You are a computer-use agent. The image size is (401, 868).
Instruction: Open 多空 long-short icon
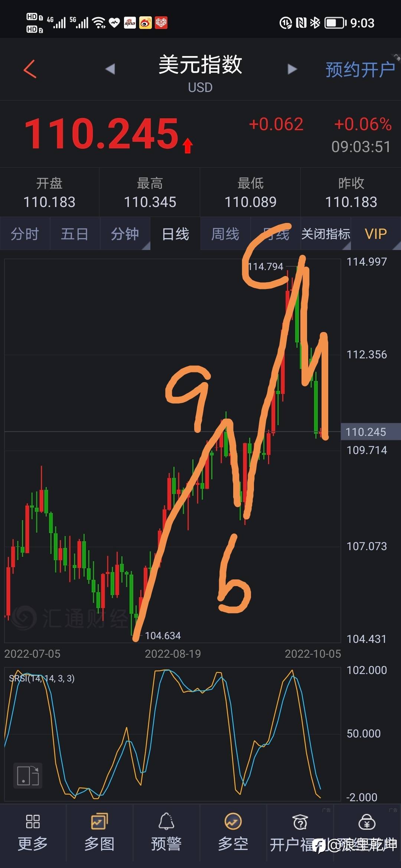point(233,832)
